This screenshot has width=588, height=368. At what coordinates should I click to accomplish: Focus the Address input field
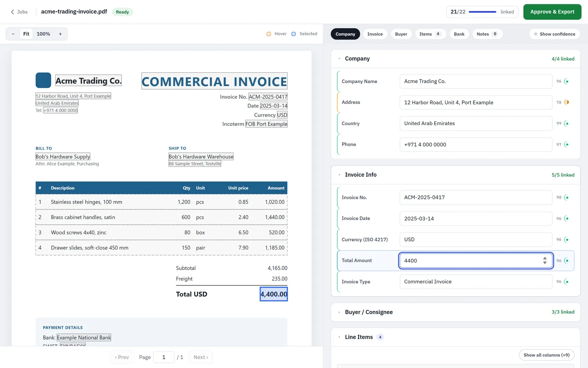(x=476, y=102)
